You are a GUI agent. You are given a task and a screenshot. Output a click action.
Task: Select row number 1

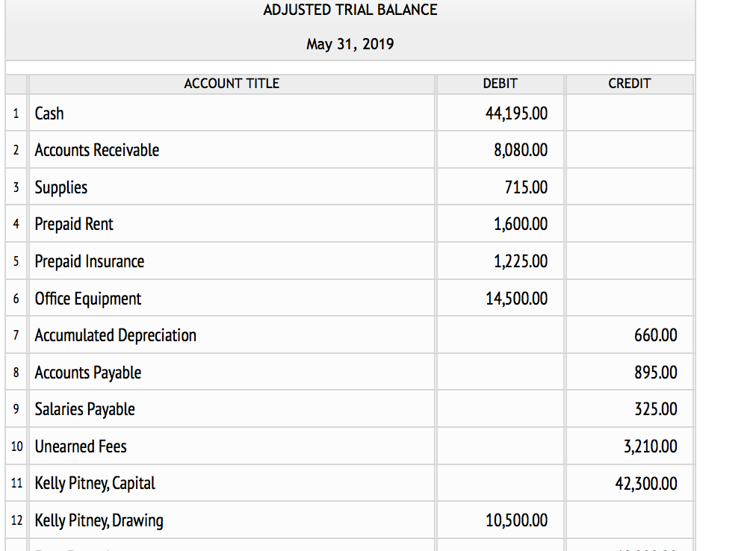(x=16, y=113)
